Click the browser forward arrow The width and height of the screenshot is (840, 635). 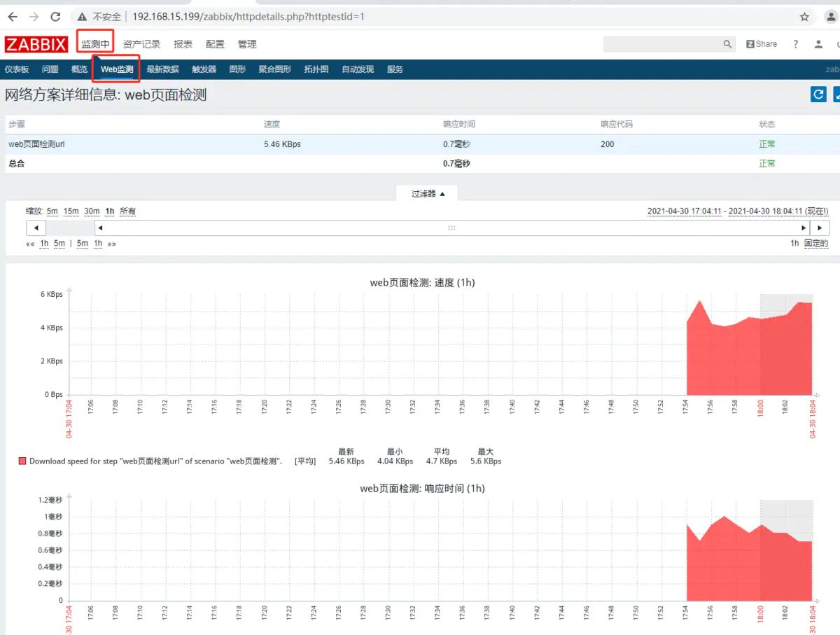tap(34, 16)
